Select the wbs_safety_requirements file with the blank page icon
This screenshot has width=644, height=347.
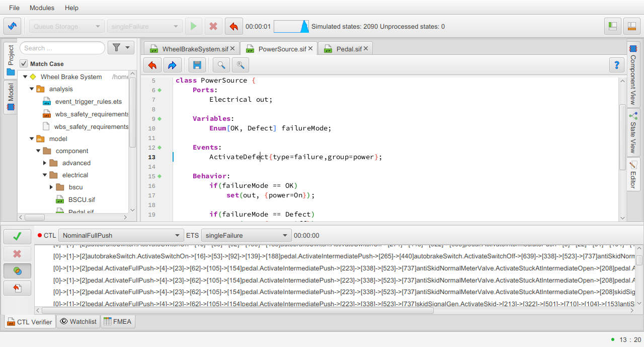coord(92,127)
